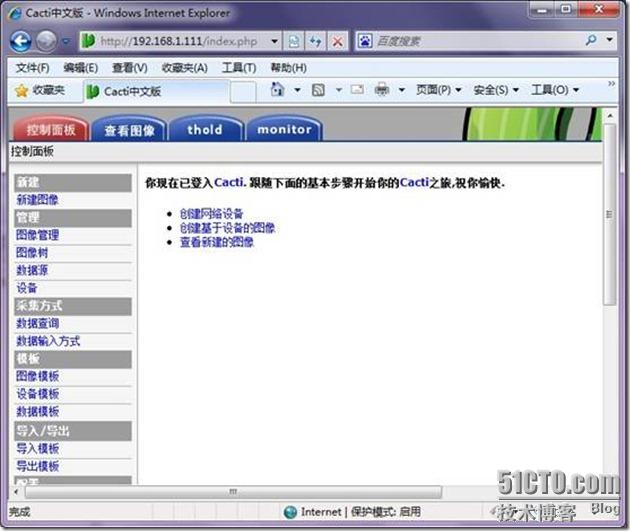
Task: Click the Cacti favicon in the address bar
Action: (88, 41)
